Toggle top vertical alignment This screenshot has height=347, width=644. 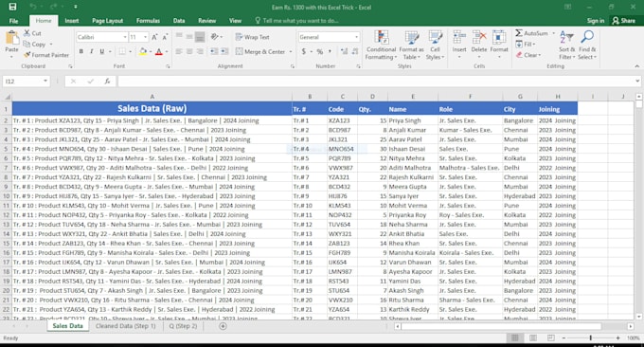coord(179,37)
